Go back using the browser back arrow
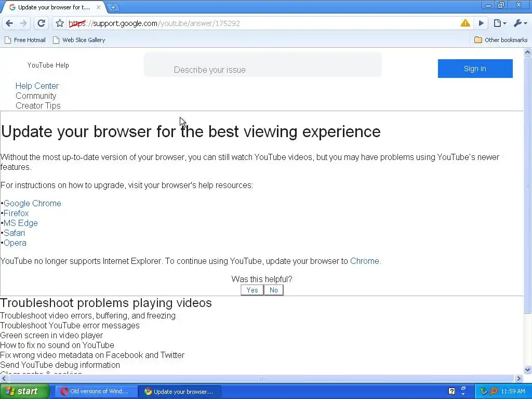Image resolution: width=532 pixels, height=399 pixels. (9, 23)
